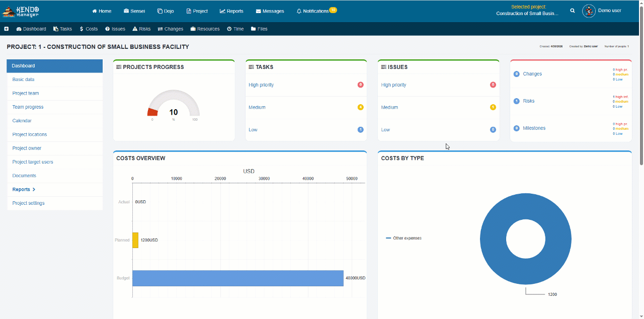
Task: Click the plus icon in project toolbar
Action: click(7, 29)
